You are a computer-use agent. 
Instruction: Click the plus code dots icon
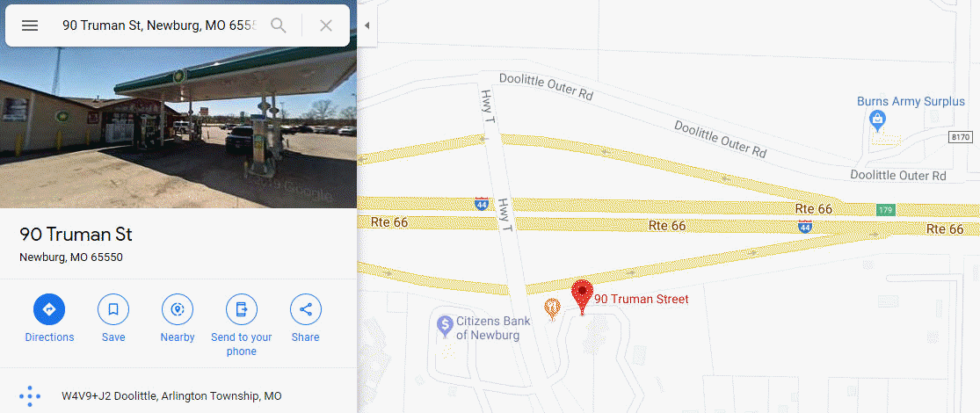(x=30, y=396)
